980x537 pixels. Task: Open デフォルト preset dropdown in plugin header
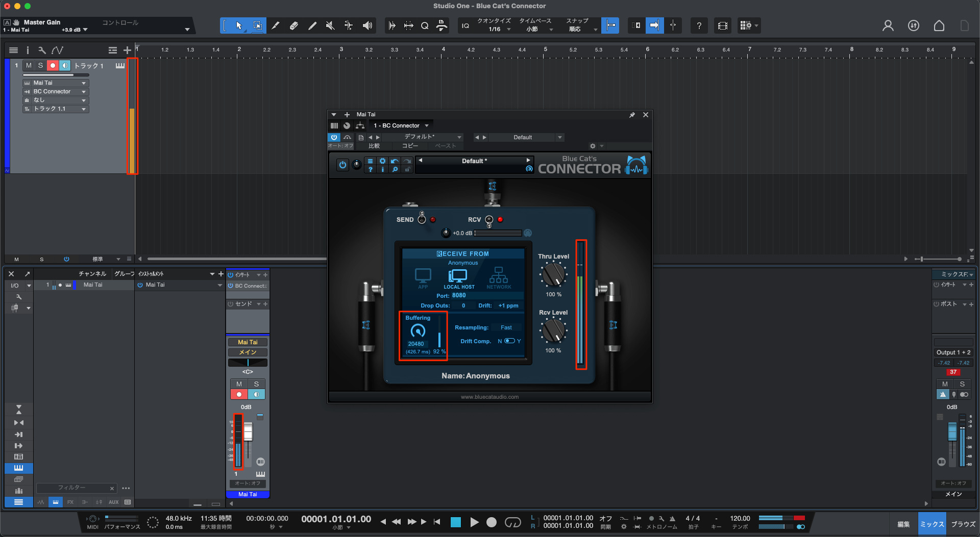pos(423,137)
